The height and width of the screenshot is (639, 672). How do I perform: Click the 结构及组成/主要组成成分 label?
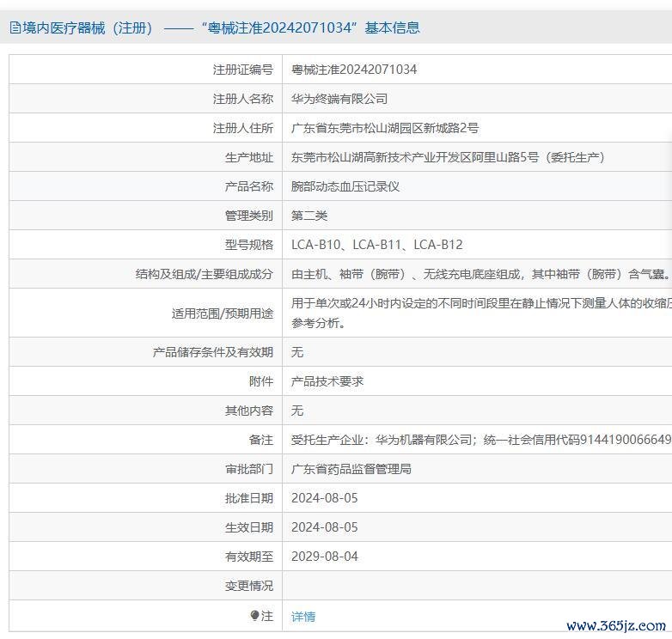(204, 274)
